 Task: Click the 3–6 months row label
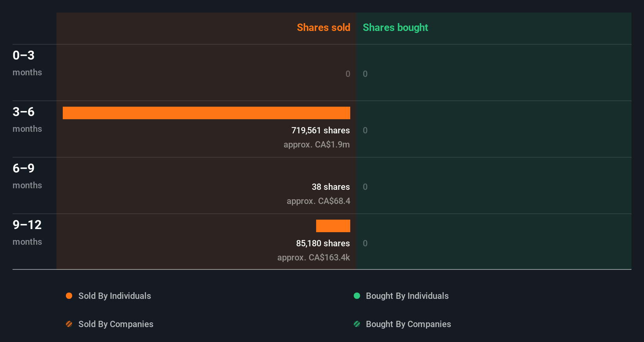pos(27,119)
